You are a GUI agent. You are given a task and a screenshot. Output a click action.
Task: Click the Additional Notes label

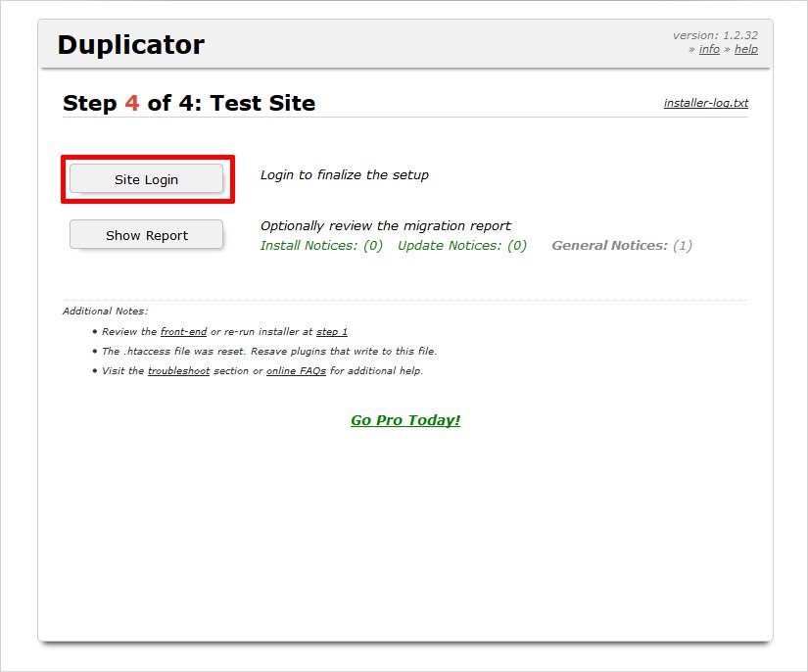(x=105, y=312)
